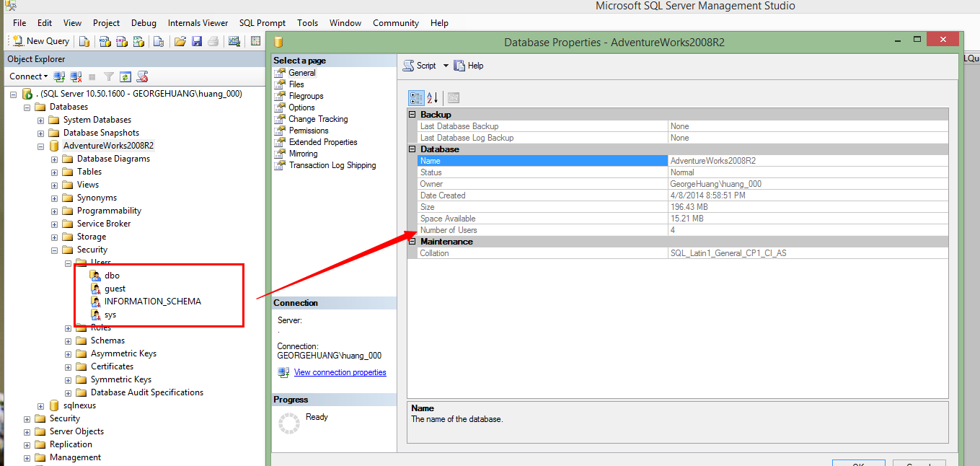Collapse the Maintenance category in properties grid
980x466 pixels.
(412, 242)
